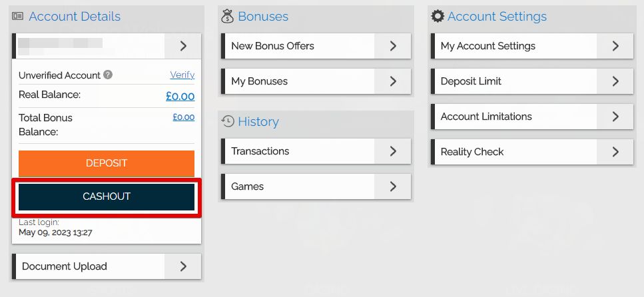644x297 pixels.
Task: Open the Games history item
Action: 316,186
